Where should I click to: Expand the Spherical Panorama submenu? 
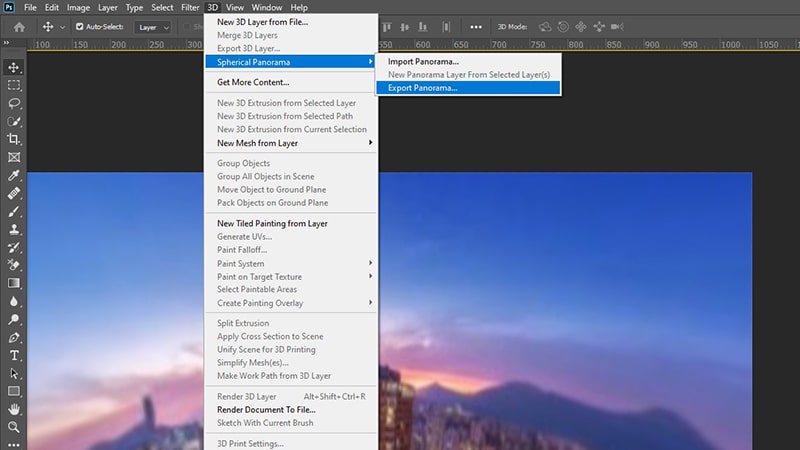tap(291, 62)
